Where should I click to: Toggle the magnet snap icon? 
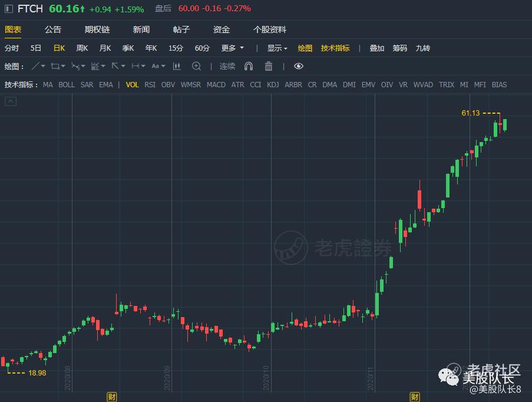(249, 66)
